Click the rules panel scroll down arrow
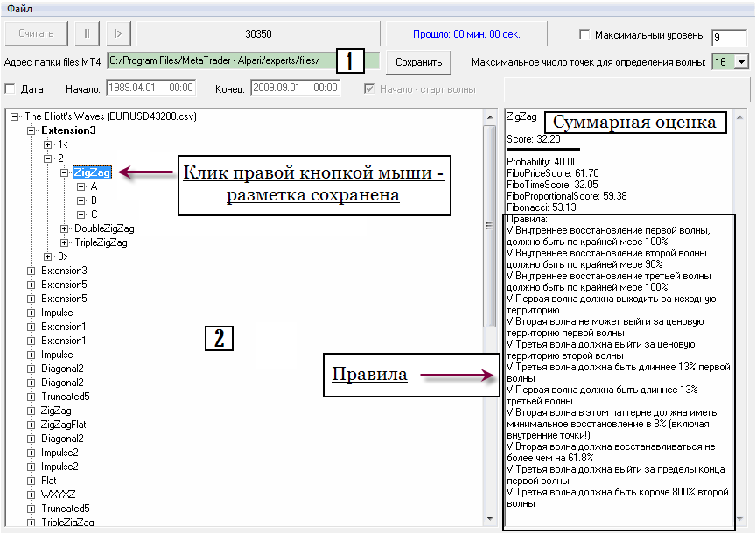Image resolution: width=756 pixels, height=534 pixels. (x=739, y=519)
